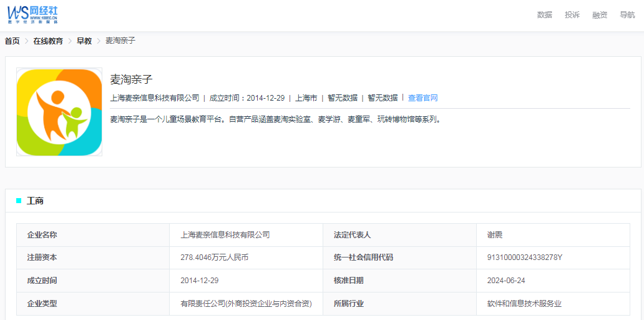Click the 软件和信息技术服务业 value
Screen dimensions: 644x320
point(524,304)
